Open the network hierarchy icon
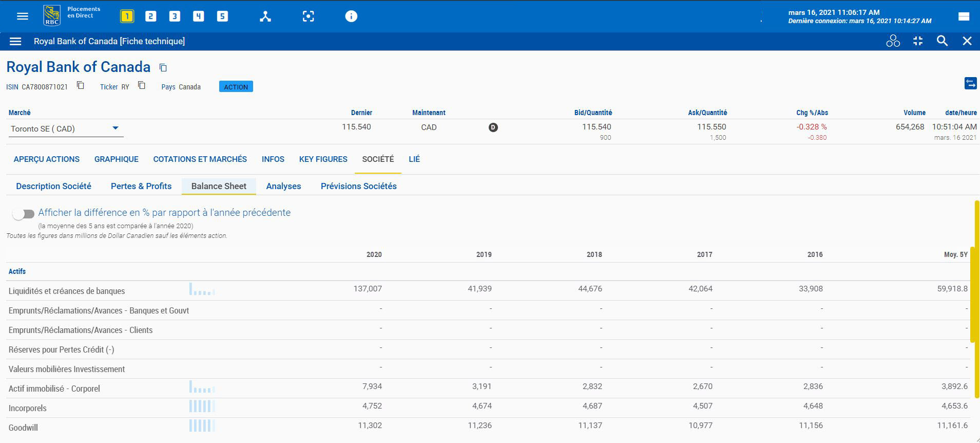The width and height of the screenshot is (980, 443). point(265,16)
